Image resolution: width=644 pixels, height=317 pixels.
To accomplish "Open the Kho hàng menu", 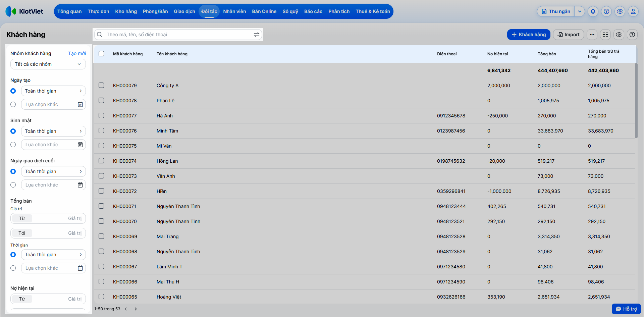I will 126,11.
